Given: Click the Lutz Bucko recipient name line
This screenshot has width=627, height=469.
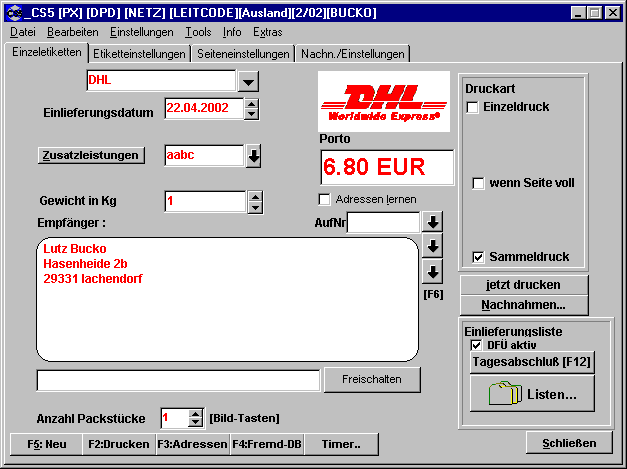Looking at the screenshot, I should 75,249.
